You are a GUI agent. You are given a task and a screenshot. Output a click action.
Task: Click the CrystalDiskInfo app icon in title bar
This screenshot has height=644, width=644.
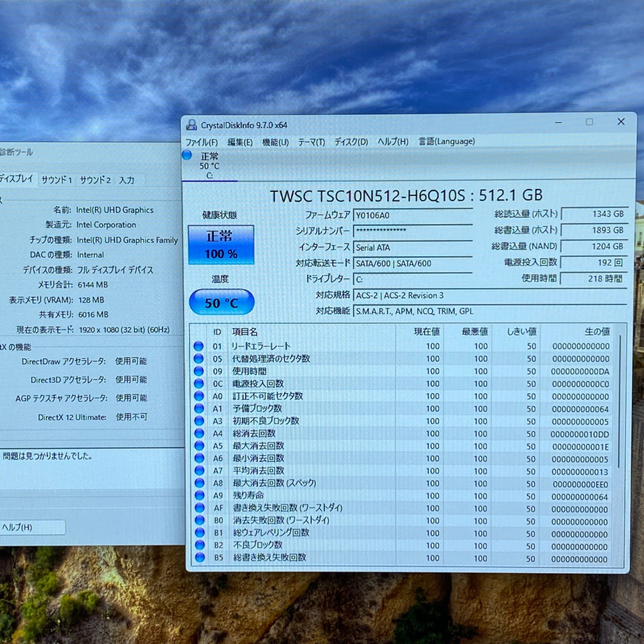pos(192,125)
